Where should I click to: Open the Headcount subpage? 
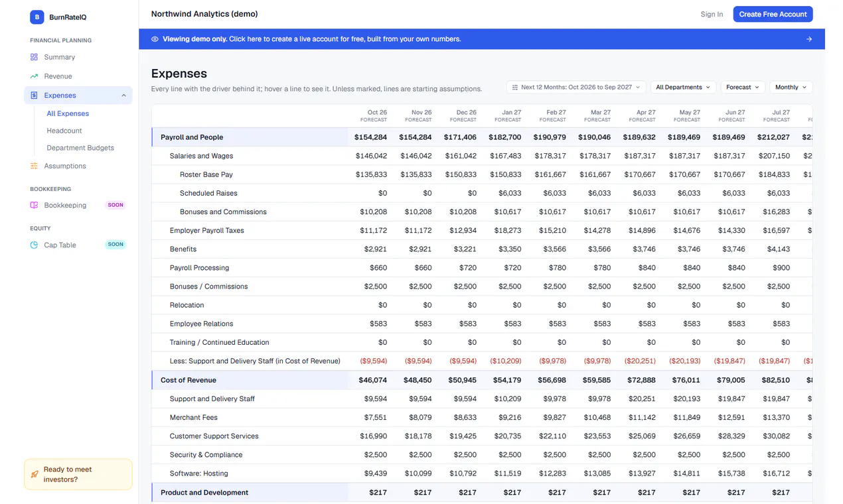click(x=64, y=131)
